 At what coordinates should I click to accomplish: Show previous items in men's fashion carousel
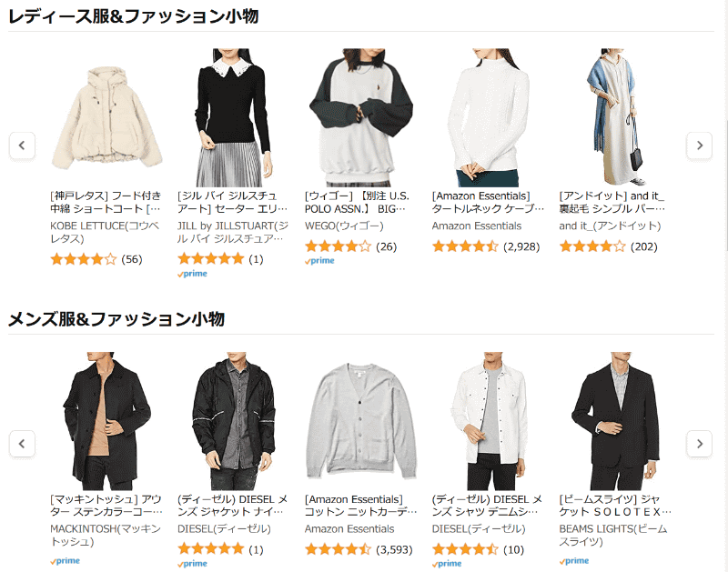[22, 444]
